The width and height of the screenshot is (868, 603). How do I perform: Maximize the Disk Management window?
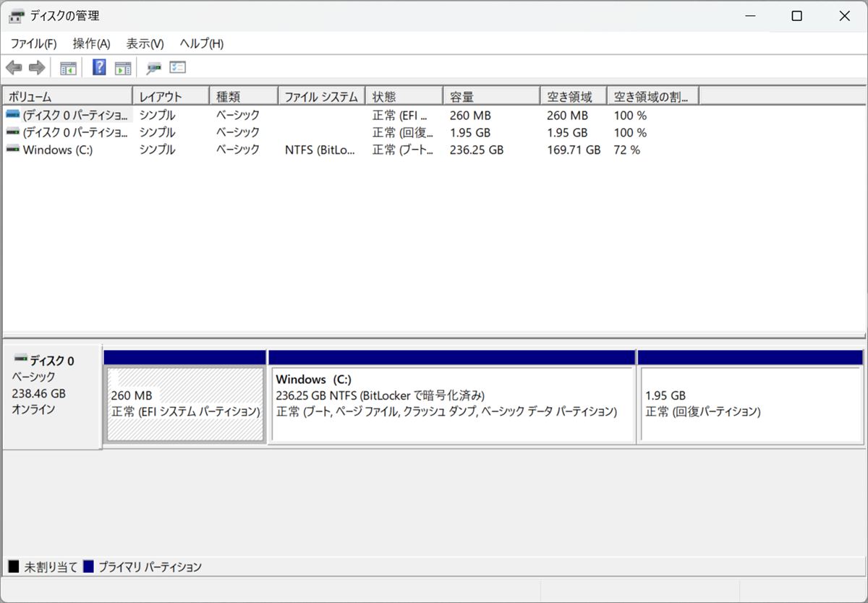(796, 16)
